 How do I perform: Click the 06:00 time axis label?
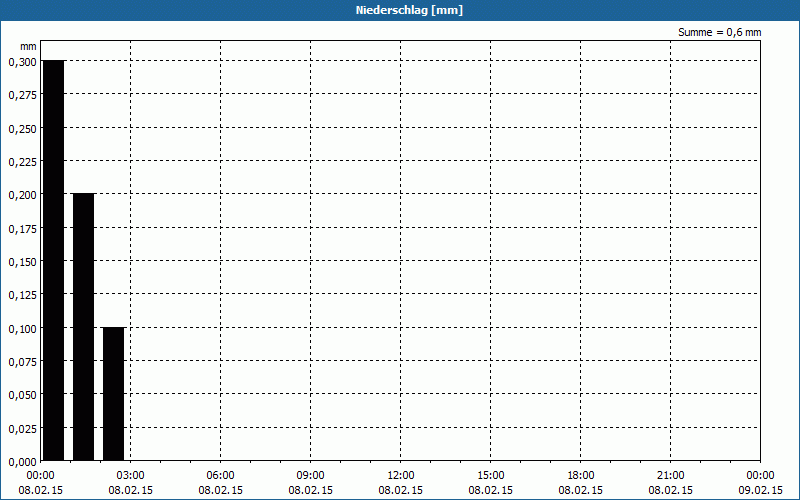pyautogui.click(x=220, y=476)
